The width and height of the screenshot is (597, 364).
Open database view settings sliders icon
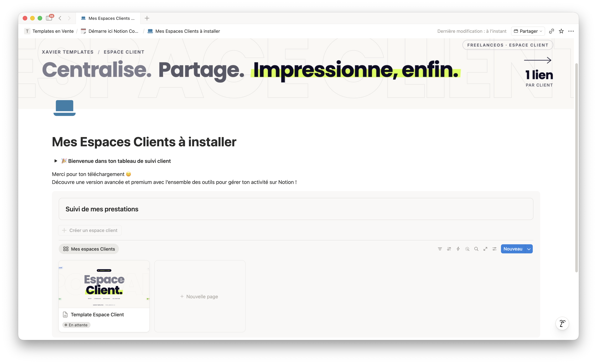(x=494, y=249)
